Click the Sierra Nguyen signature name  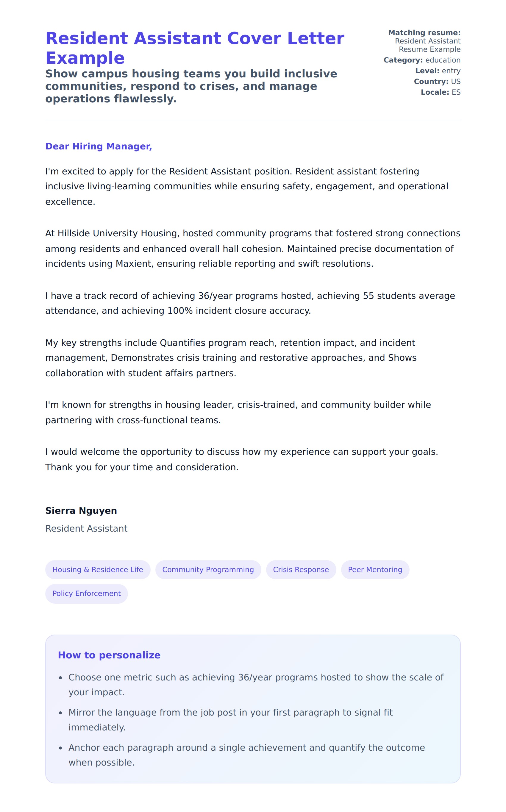click(x=81, y=510)
